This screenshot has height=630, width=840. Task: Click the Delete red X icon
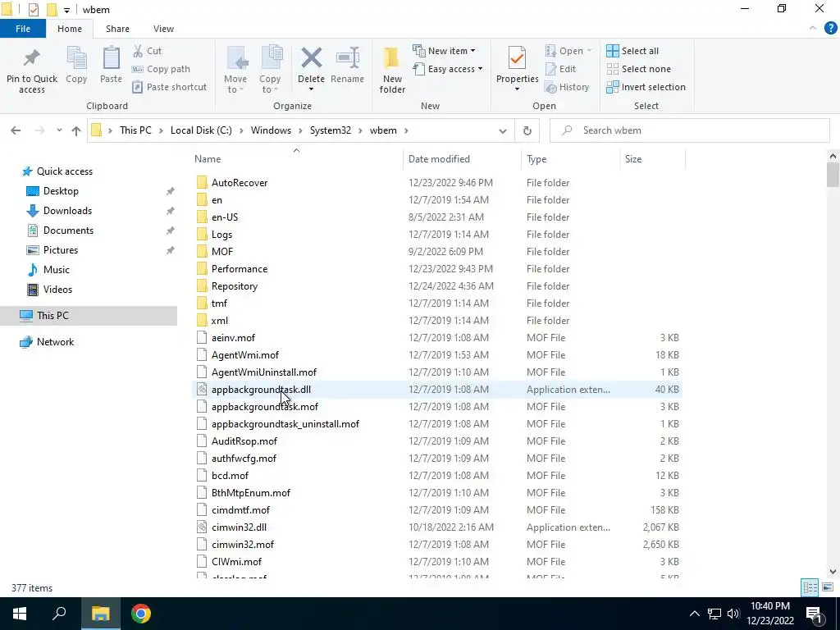point(311,58)
